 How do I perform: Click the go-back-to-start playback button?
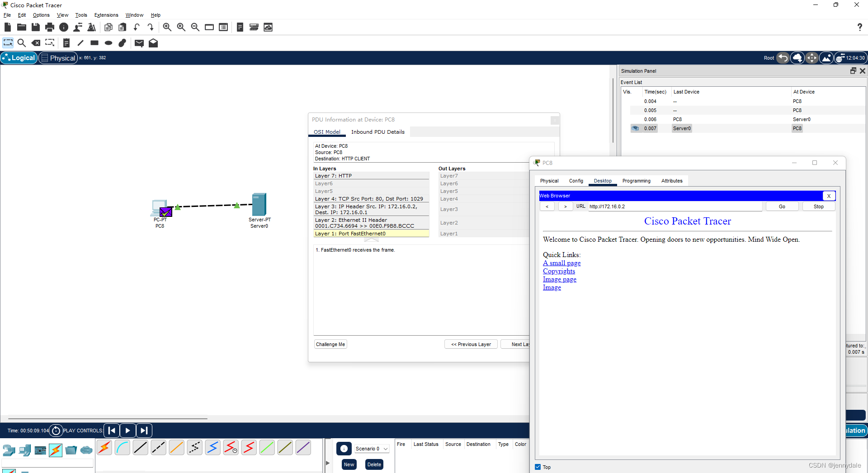[112, 431]
